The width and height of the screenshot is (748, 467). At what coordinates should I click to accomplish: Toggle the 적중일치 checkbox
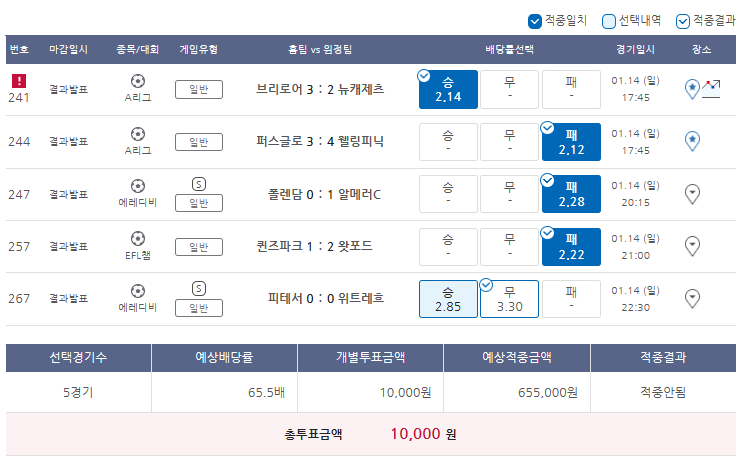535,21
